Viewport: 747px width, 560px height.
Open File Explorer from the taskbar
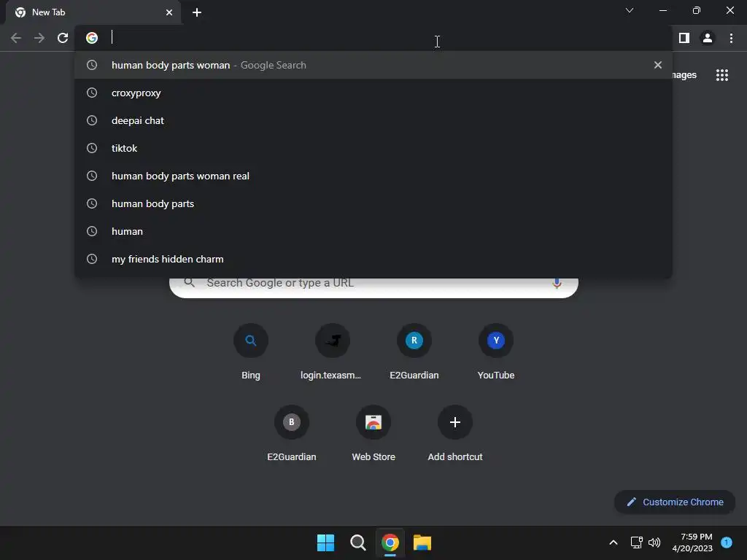coord(422,542)
